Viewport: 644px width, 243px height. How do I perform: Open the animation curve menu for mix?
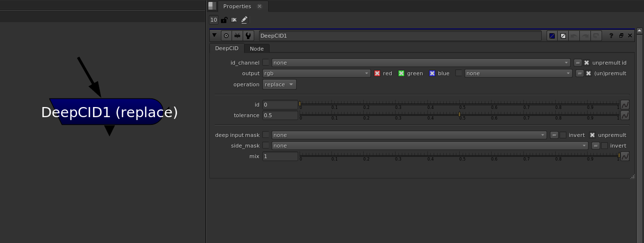(x=625, y=156)
